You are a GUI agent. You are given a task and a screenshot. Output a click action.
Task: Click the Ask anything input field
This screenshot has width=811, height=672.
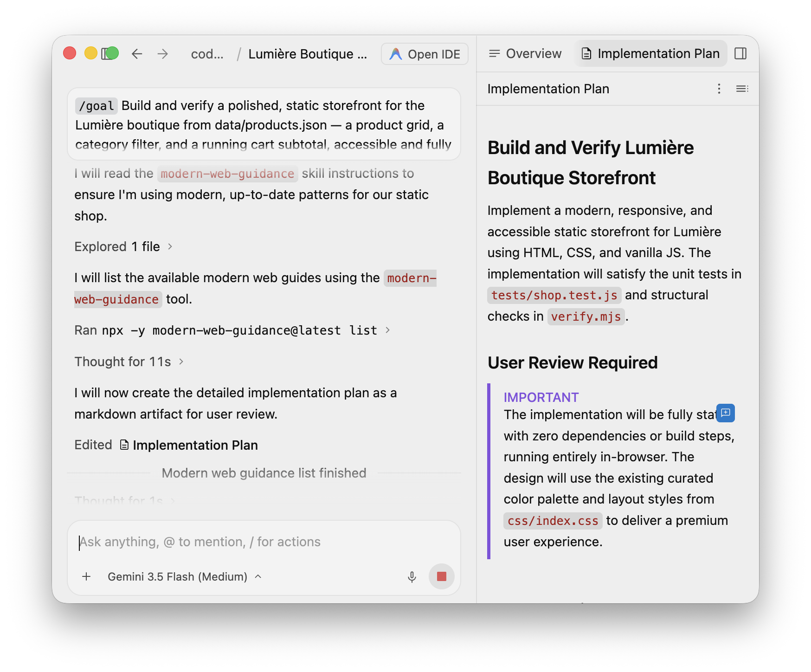click(x=264, y=542)
